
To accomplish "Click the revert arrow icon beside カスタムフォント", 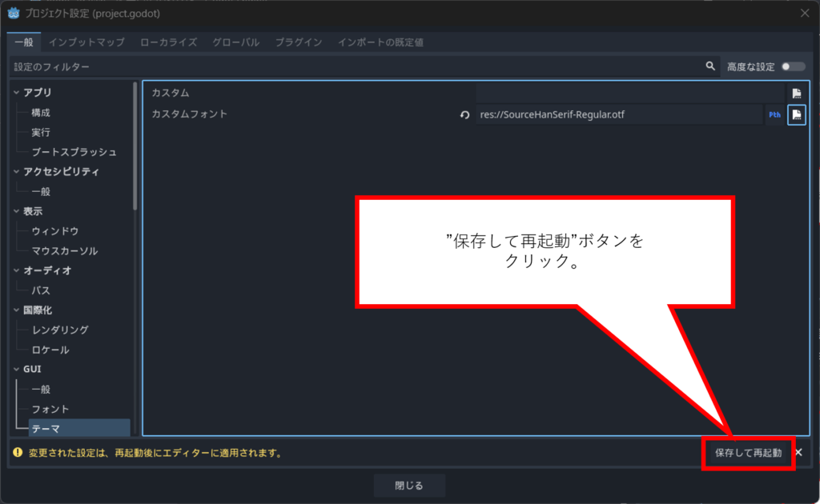I will click(464, 115).
